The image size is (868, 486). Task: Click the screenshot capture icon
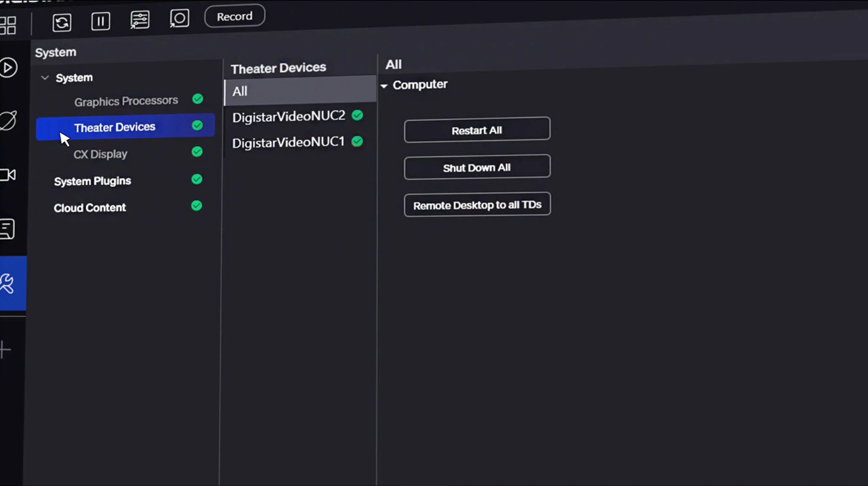pyautogui.click(x=179, y=19)
